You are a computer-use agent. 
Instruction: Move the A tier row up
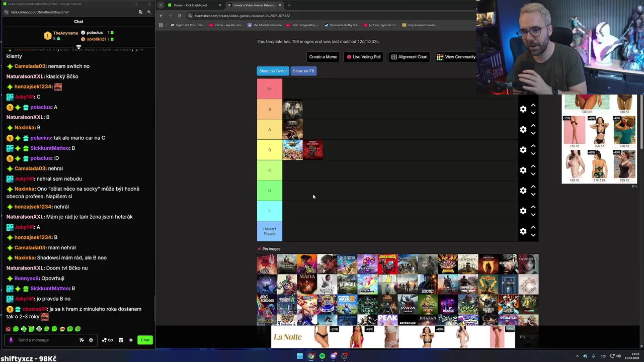click(533, 126)
